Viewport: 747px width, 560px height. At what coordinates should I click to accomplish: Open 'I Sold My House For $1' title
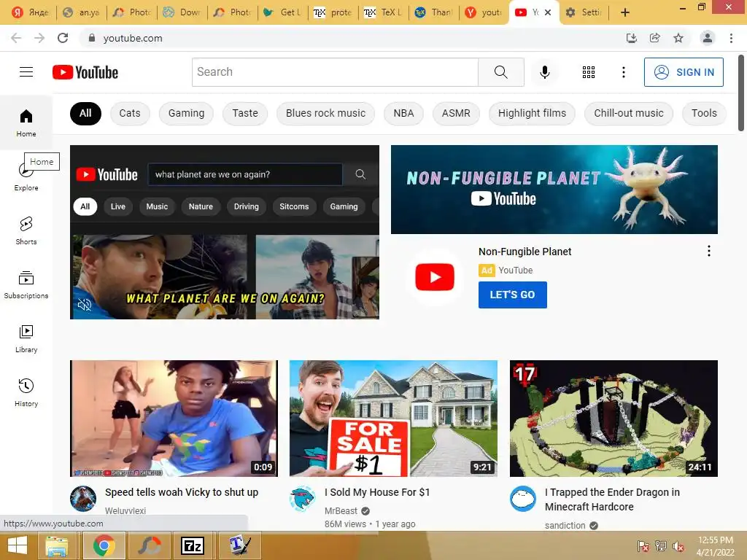[377, 492]
